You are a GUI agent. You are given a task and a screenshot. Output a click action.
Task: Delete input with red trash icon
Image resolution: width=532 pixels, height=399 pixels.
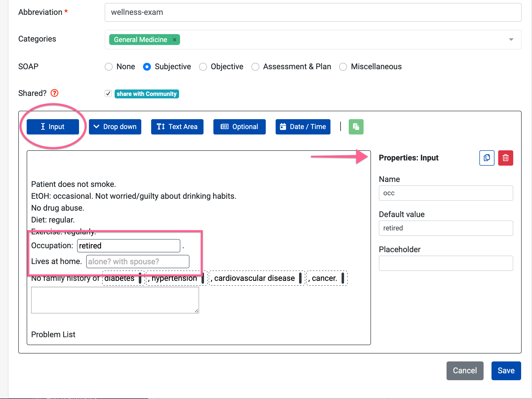(505, 158)
